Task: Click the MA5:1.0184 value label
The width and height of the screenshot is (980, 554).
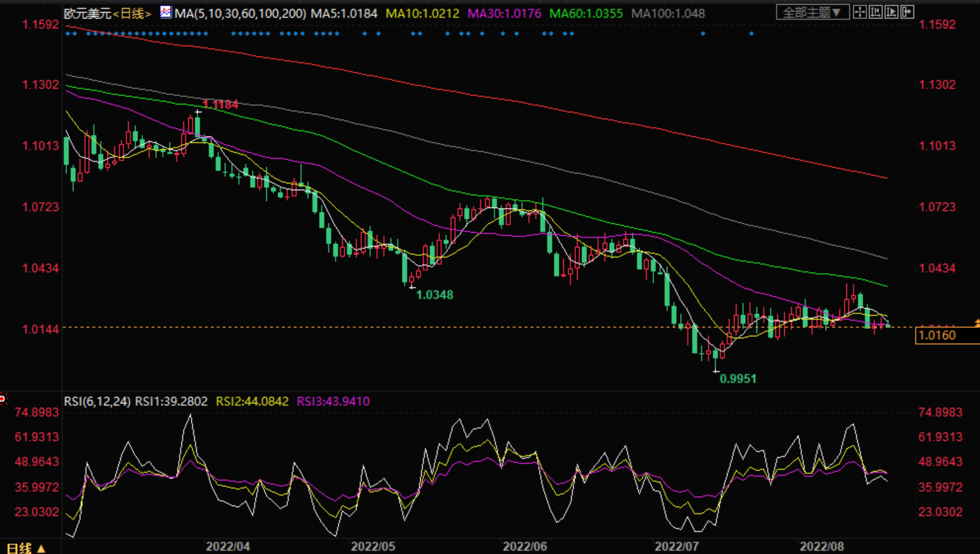Action: [344, 13]
